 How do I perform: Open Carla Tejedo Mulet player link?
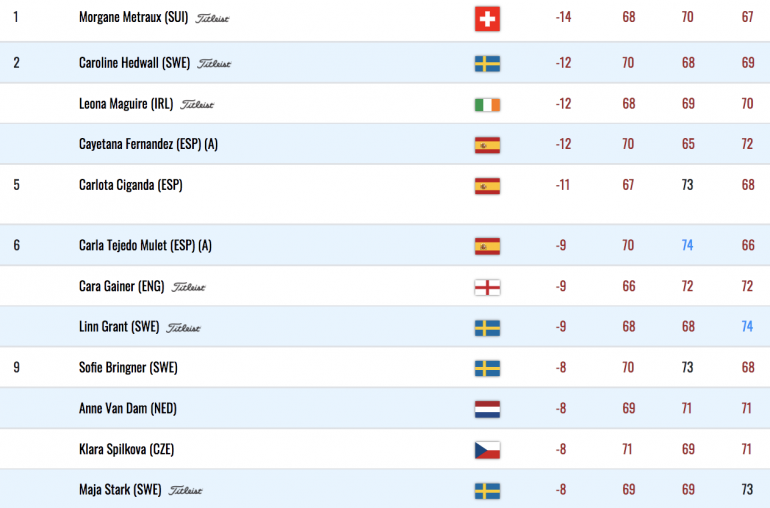point(145,245)
